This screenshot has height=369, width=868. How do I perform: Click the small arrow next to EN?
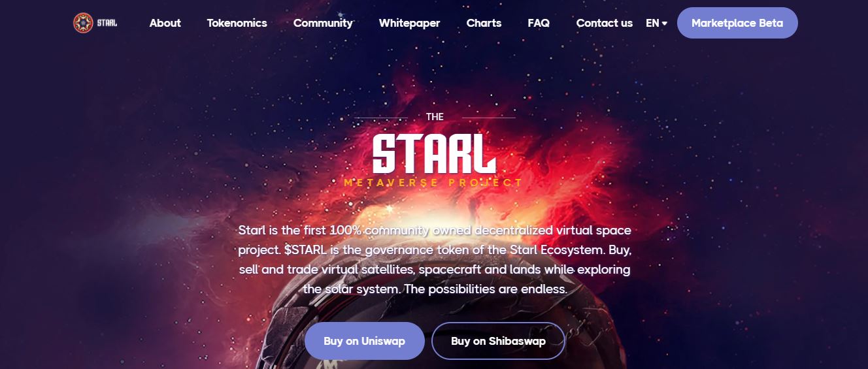[665, 24]
